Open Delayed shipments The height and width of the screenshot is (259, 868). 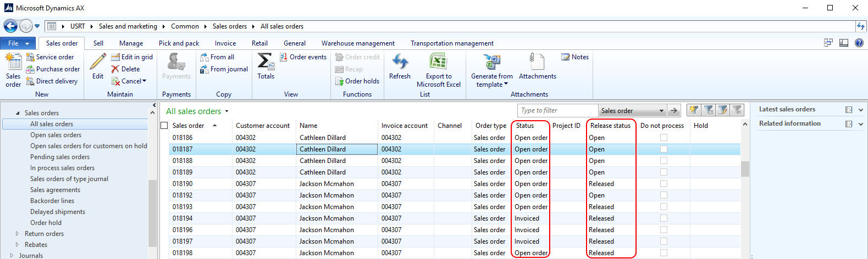coord(58,212)
